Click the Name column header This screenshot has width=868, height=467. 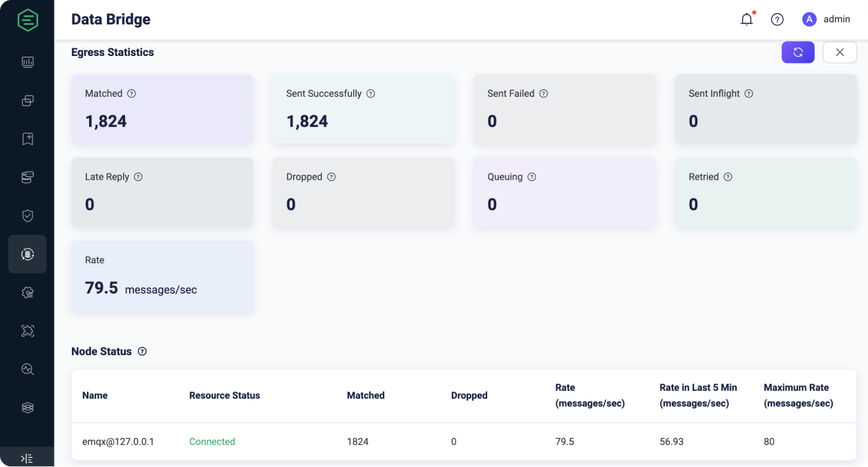tap(95, 396)
